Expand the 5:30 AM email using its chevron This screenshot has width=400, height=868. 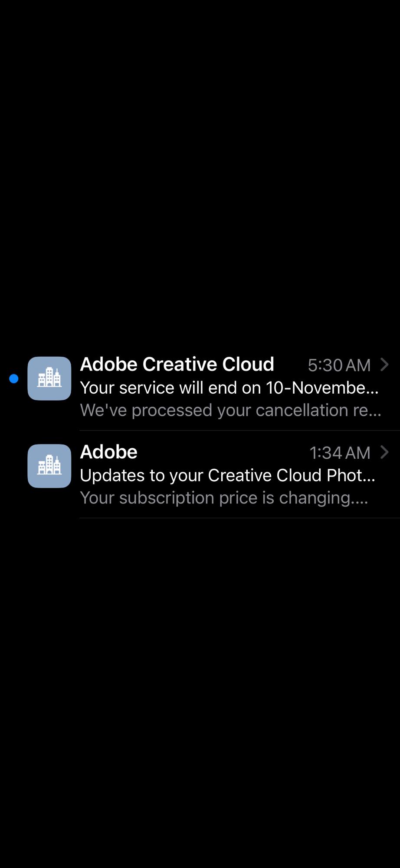coord(384,365)
